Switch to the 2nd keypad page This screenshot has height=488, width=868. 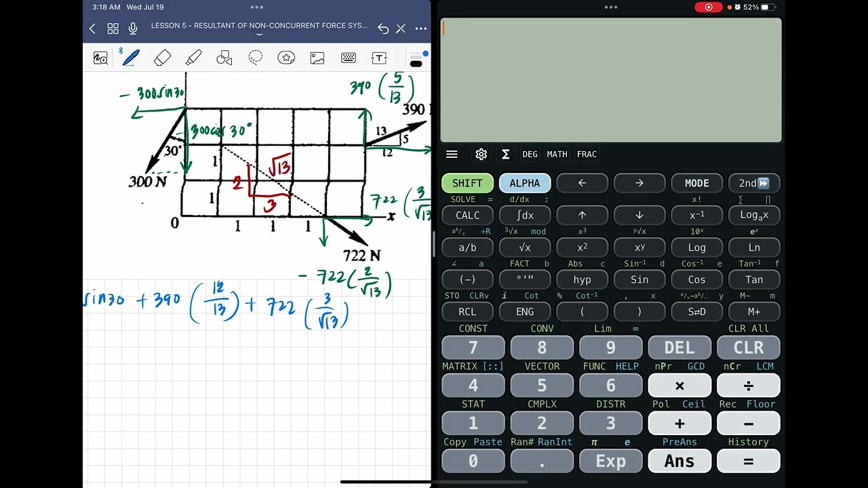coord(754,183)
